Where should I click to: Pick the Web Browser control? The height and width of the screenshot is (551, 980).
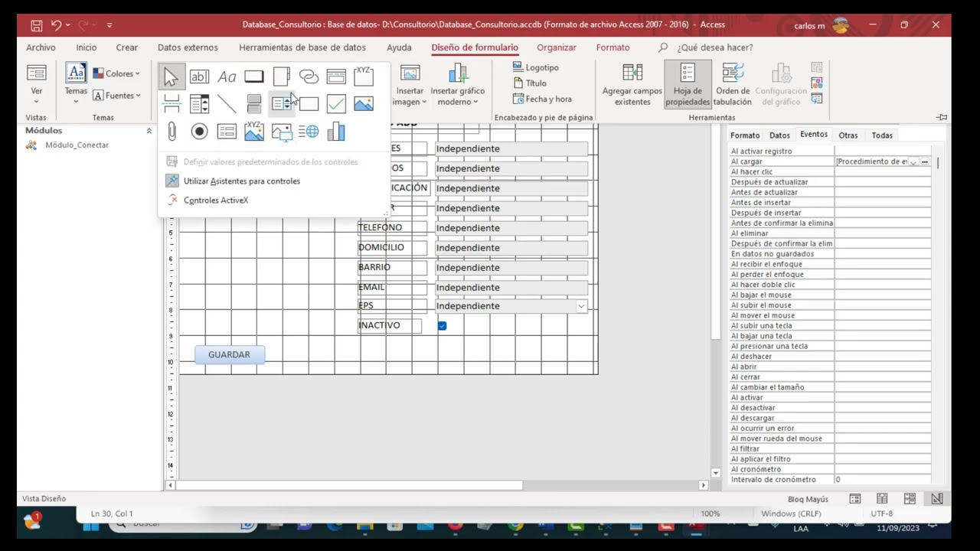[309, 132]
